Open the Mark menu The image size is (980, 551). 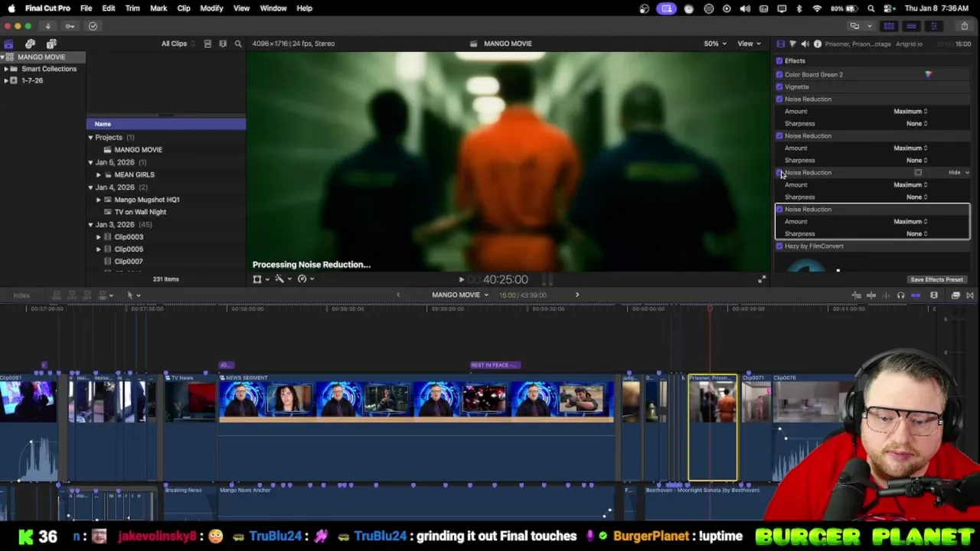point(158,8)
